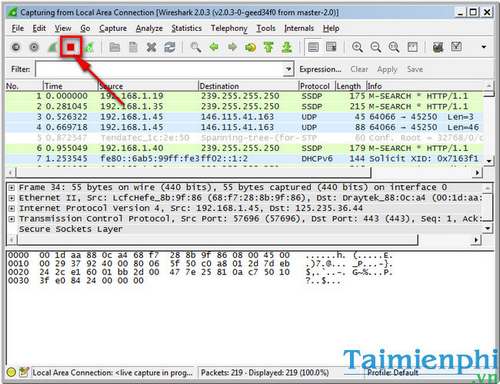This screenshot has height=384, width=500.
Task: Click the find packet magnifier icon
Action: click(196, 47)
